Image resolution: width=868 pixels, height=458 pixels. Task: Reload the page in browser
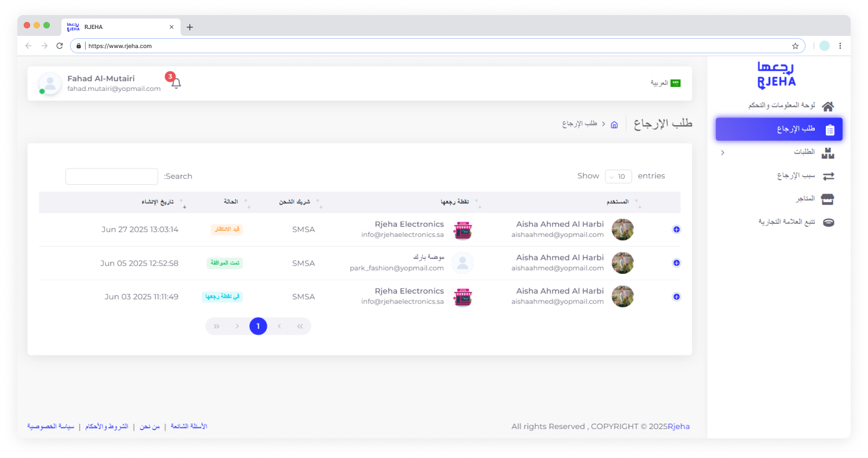pyautogui.click(x=60, y=46)
